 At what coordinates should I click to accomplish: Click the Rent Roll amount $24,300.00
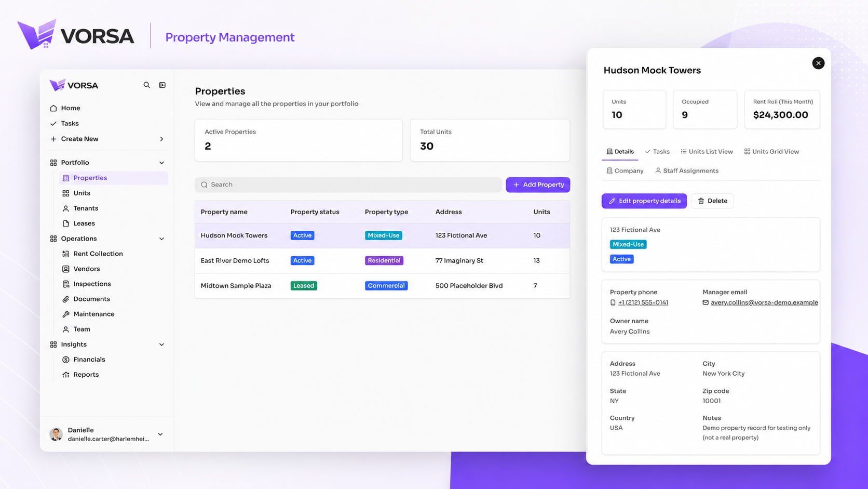tap(780, 115)
